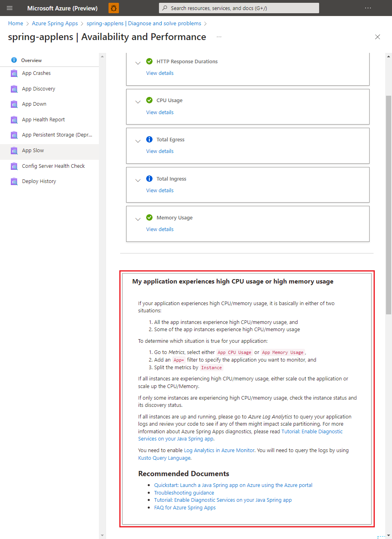The image size is (392, 539).
Task: Click blue info icon for Total Egress
Action: pos(149,139)
